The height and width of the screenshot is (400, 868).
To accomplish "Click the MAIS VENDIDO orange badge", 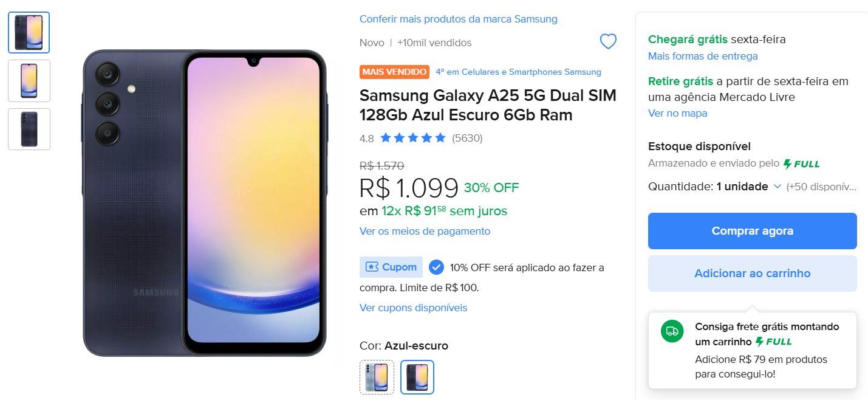I will tap(394, 72).
